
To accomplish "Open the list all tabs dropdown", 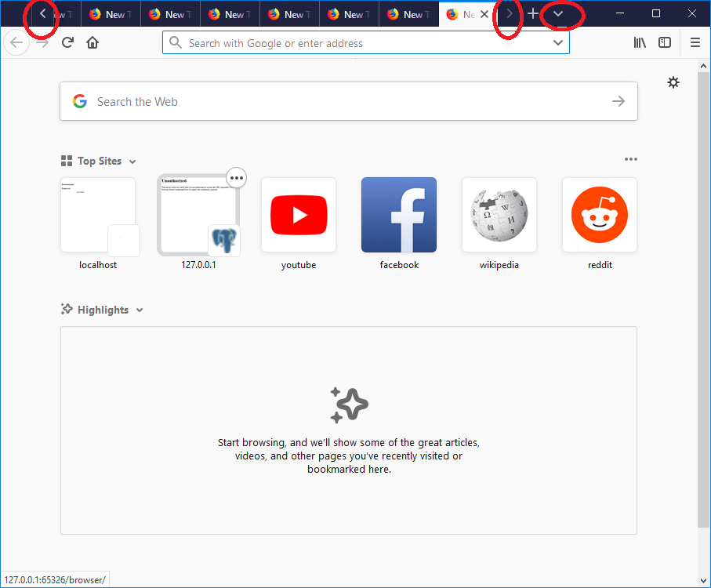I will pyautogui.click(x=558, y=13).
